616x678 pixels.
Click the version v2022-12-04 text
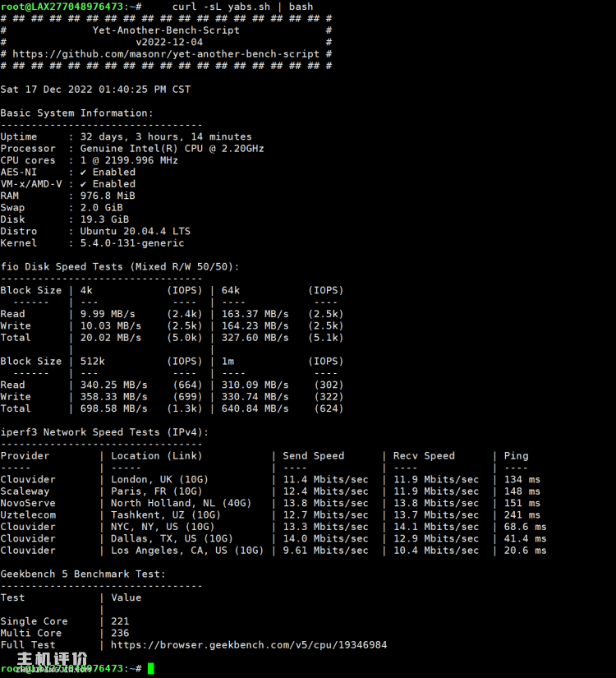169,43
